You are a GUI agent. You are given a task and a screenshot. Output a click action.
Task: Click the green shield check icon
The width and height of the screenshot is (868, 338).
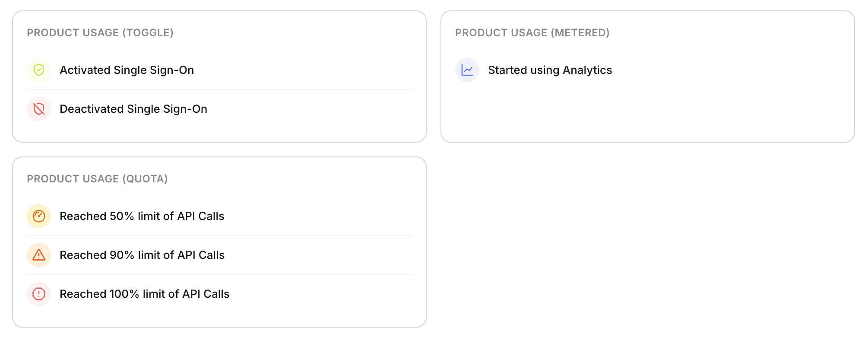pos(39,70)
